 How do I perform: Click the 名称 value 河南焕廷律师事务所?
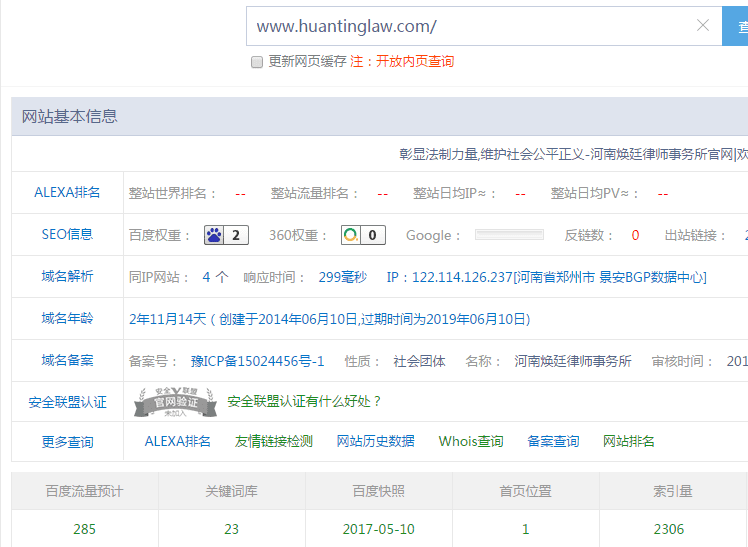coord(572,361)
